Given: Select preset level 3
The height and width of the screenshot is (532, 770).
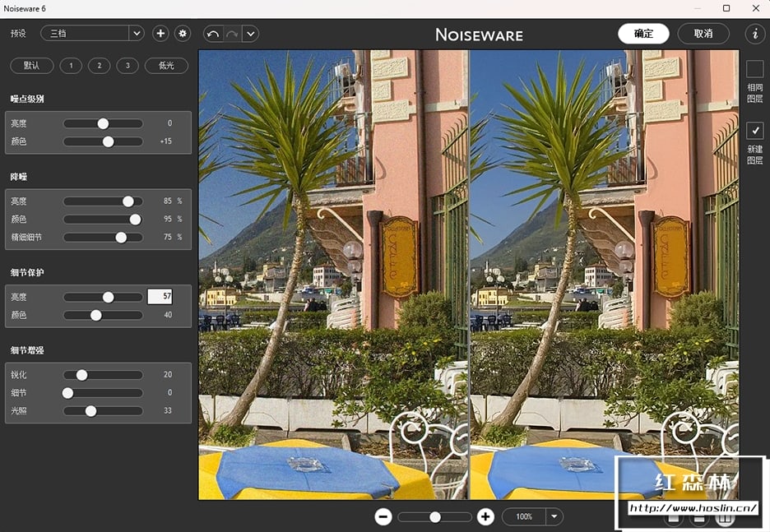Looking at the screenshot, I should coord(128,65).
